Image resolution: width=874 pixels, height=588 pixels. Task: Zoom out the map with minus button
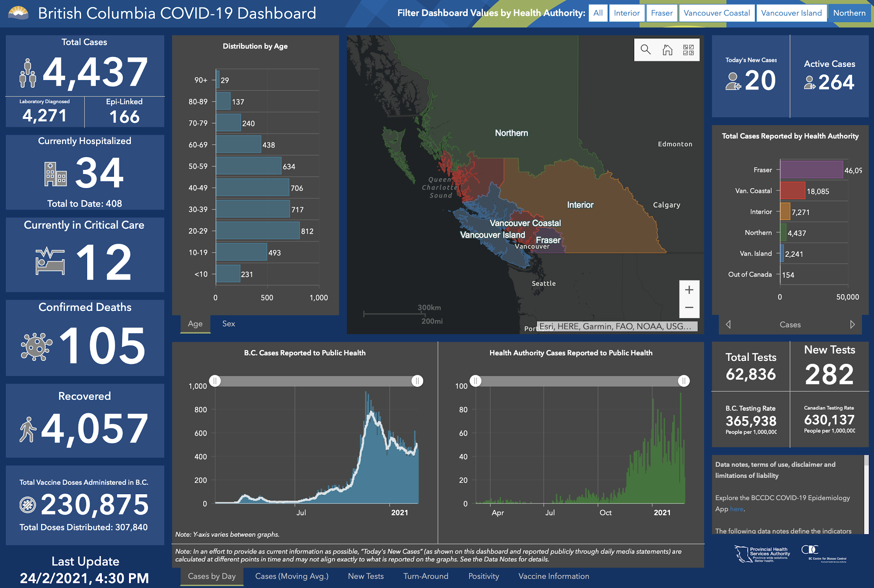[689, 308]
